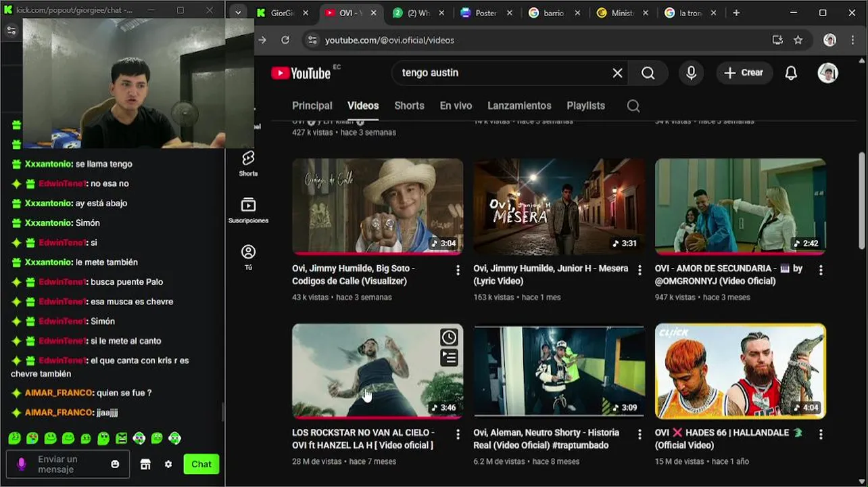Open a new browser tab with the plus icon
The width and height of the screenshot is (868, 487).
tap(736, 13)
